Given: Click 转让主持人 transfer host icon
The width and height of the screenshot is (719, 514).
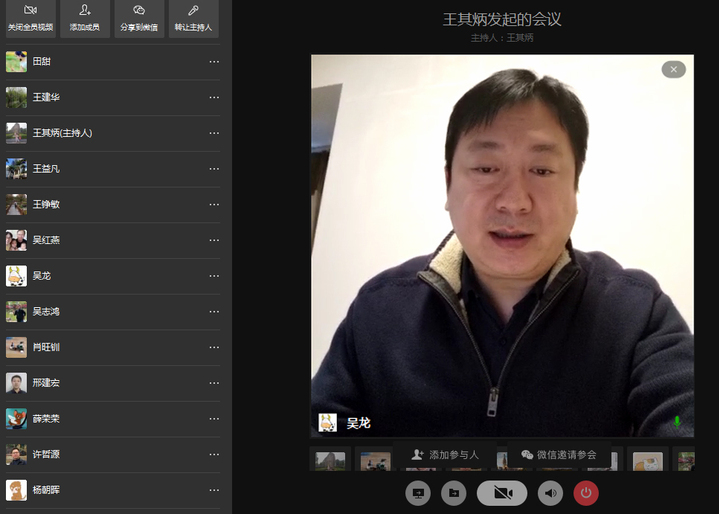Looking at the screenshot, I should point(193,18).
